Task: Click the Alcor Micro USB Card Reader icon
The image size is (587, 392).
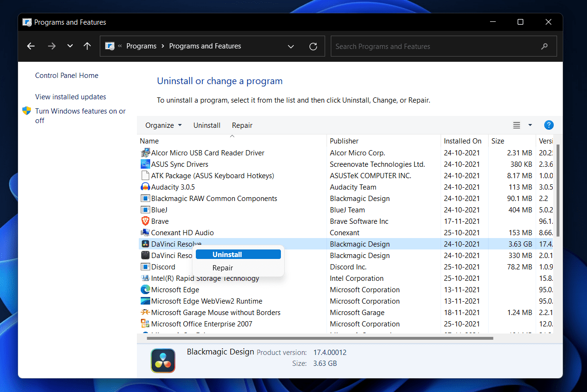Action: 145,153
